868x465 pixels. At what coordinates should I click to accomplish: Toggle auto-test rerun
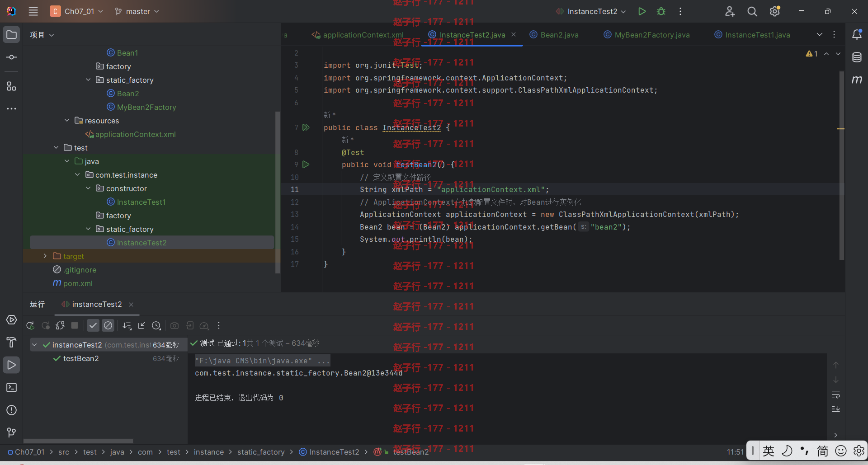60,325
